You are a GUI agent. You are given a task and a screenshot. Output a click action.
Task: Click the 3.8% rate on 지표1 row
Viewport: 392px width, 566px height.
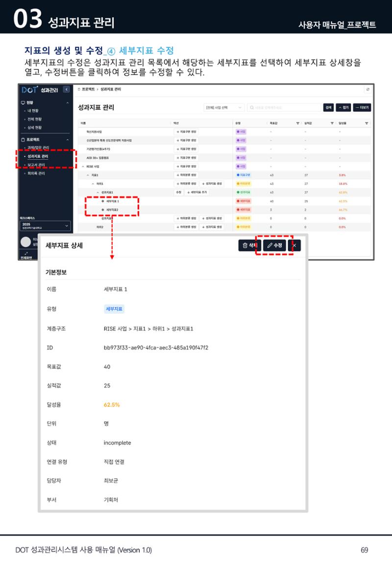(x=342, y=175)
